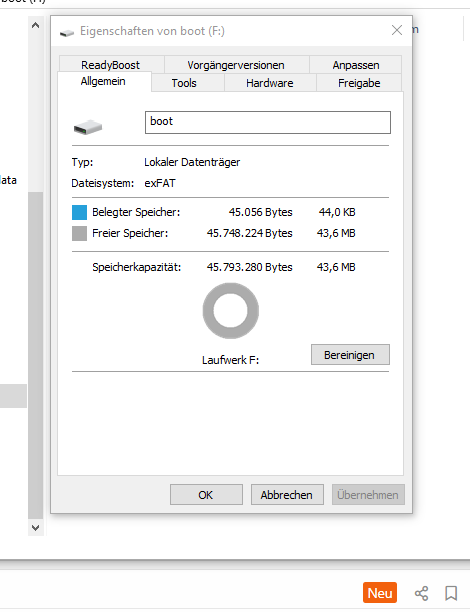Screen dimensions: 470x612
Task: Open the Hardware tab
Action: (270, 83)
